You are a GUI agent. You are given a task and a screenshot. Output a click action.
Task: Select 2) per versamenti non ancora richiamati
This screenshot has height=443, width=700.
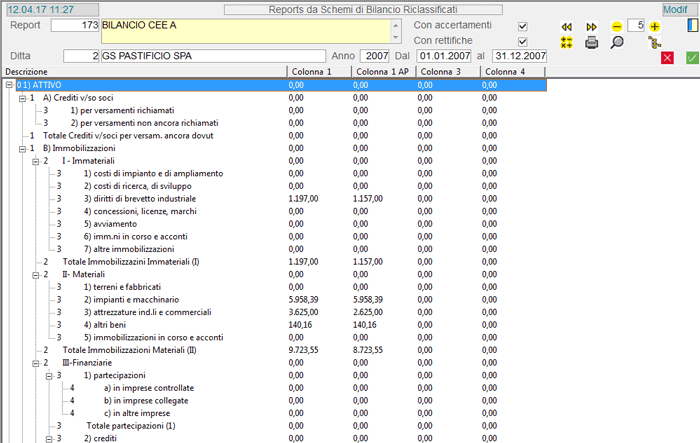point(145,123)
